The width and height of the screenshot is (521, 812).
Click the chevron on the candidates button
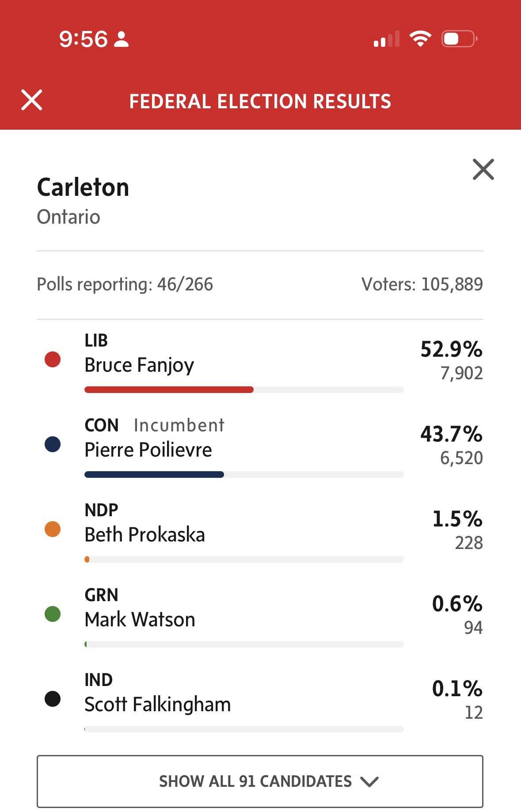[369, 782]
